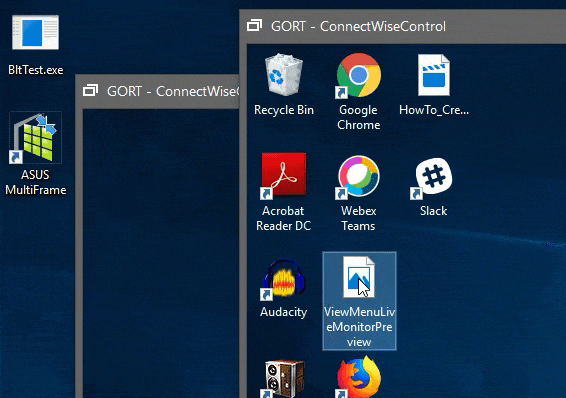Click the "Google Chrome" label text

[358, 117]
